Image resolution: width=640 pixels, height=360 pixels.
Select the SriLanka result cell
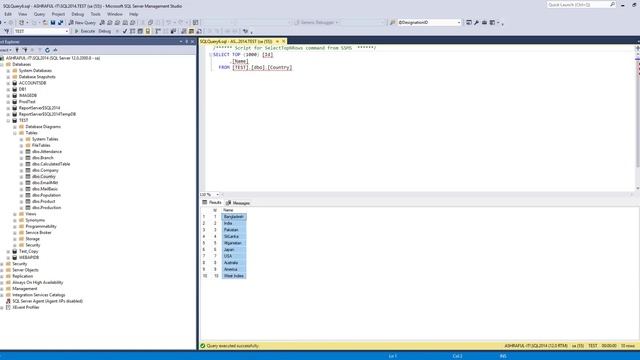(x=234, y=236)
